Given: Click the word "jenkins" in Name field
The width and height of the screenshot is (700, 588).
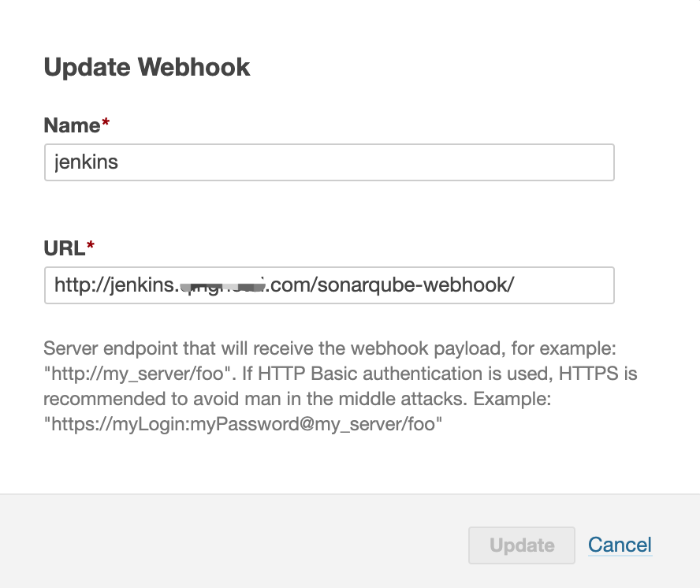Looking at the screenshot, I should pos(86,163).
